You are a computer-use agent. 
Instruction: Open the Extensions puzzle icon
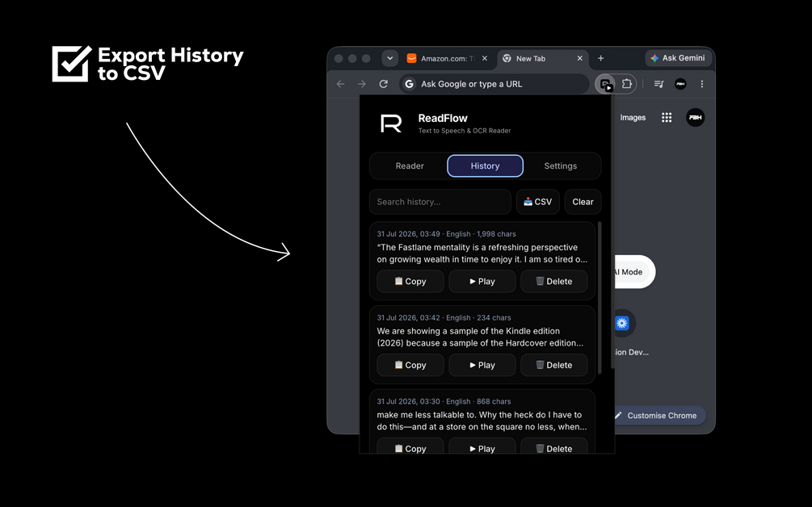627,84
